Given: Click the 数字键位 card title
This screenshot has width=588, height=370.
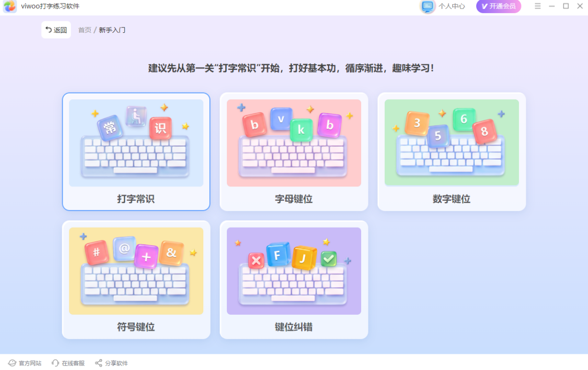Looking at the screenshot, I should 452,199.
